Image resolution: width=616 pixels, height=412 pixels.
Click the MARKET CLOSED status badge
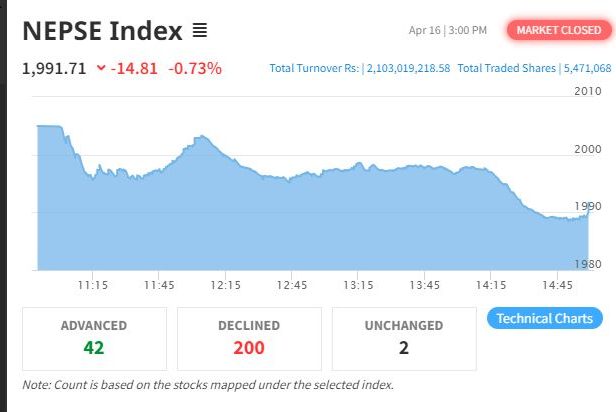pos(558,30)
